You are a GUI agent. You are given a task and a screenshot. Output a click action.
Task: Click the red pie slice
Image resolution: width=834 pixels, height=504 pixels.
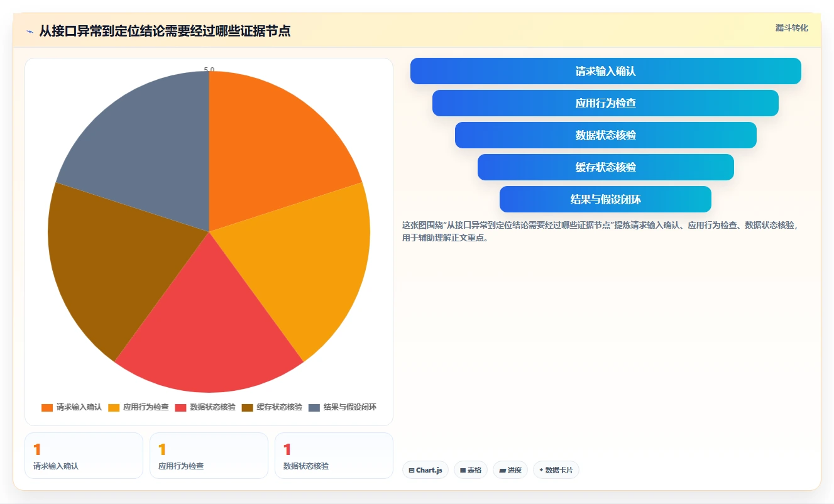click(x=209, y=327)
